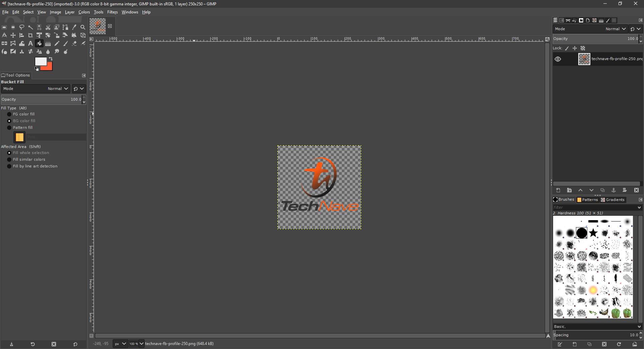Open layer Mode dropdown in Layers panel
Viewport: 644px width, 349px height.
click(x=590, y=29)
